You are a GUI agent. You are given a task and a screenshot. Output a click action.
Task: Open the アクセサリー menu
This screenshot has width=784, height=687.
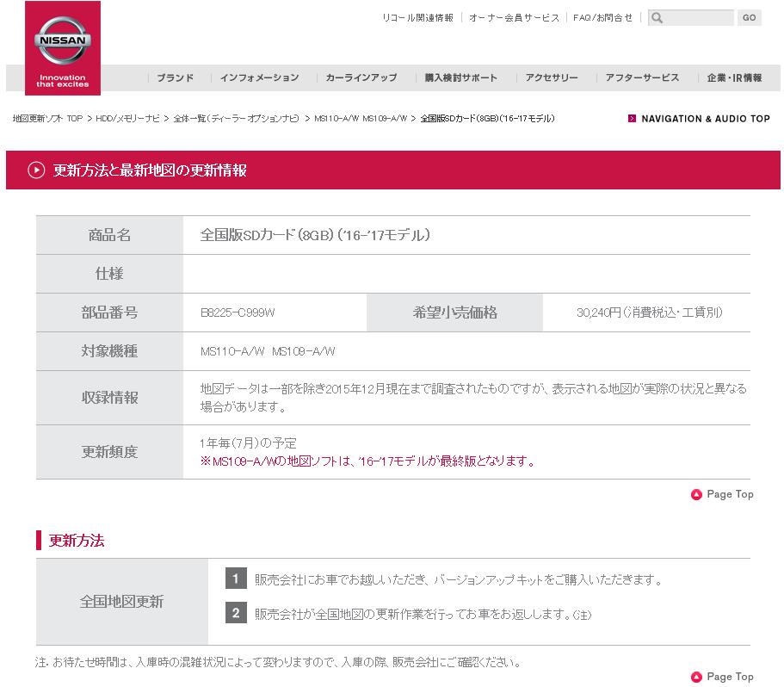pyautogui.click(x=552, y=77)
